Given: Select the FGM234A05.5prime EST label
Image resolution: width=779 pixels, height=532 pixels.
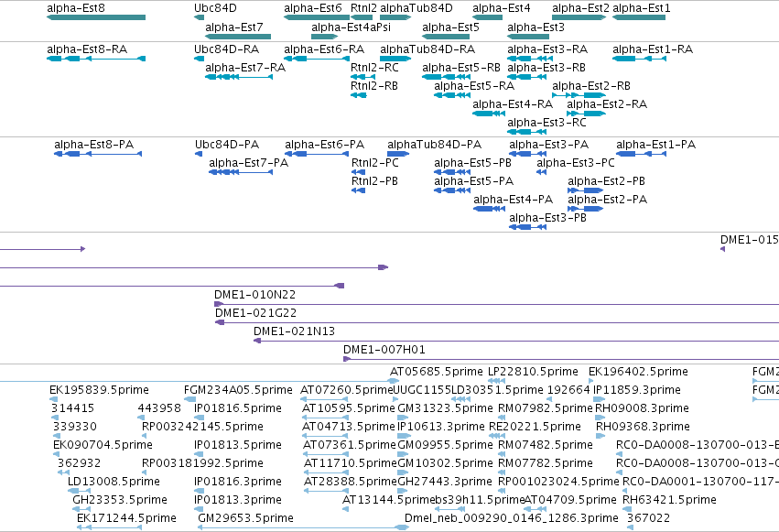Looking at the screenshot, I should pos(238,390).
